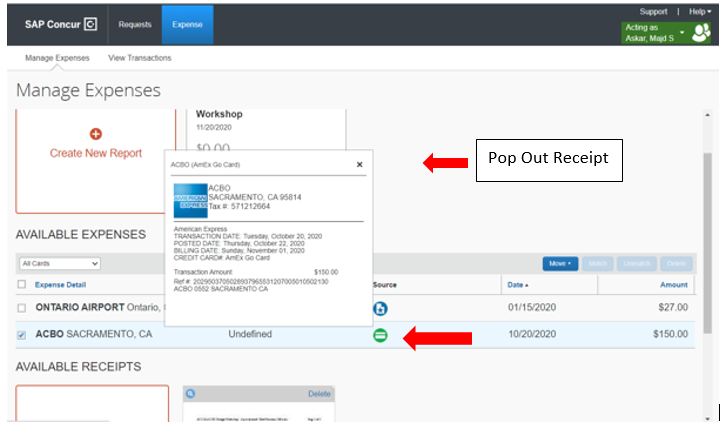Click the $150.00 amount in ACBO row

[x=670, y=334]
